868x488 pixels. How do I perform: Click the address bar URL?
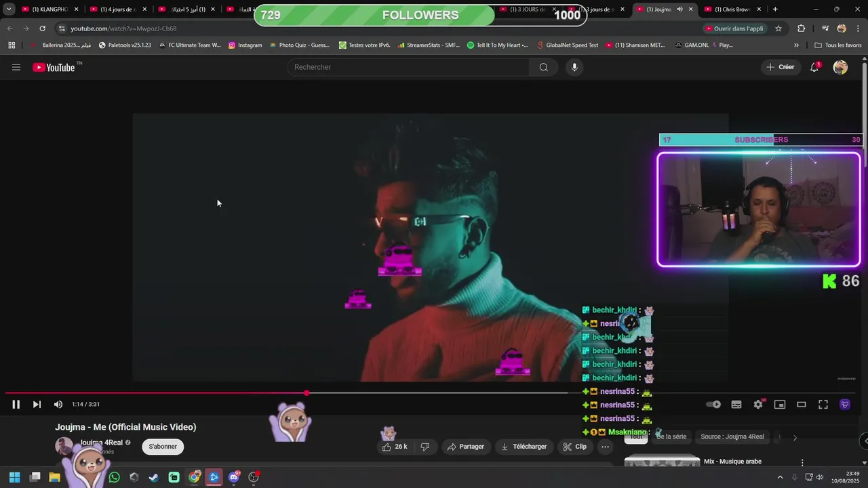[123, 28]
